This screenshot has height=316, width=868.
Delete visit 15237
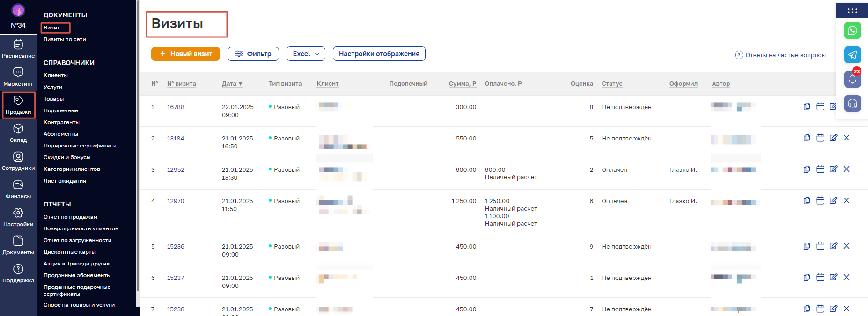click(x=846, y=278)
